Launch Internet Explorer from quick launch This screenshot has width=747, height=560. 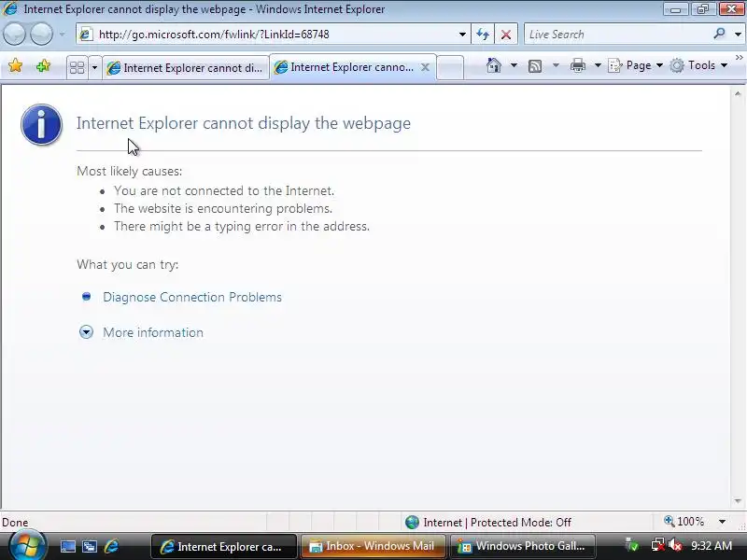point(111,546)
